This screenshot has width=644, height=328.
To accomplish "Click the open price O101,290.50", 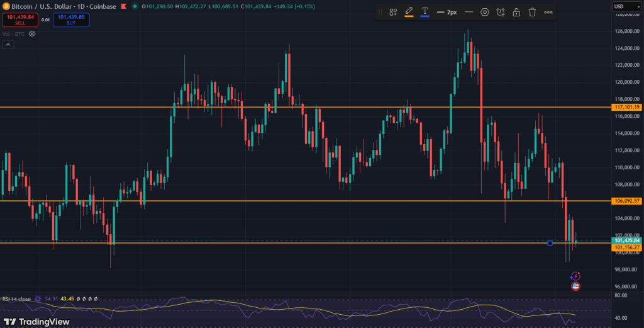I will coord(157,6).
